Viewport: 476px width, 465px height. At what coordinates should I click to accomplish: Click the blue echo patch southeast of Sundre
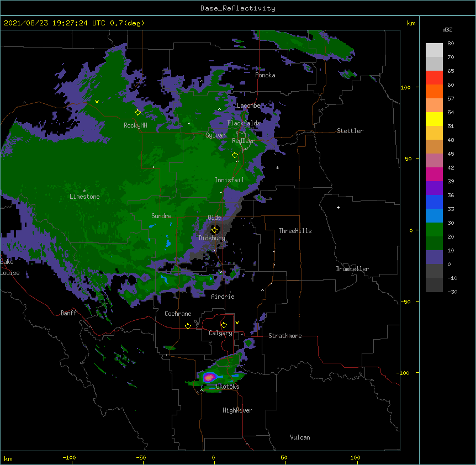tap(168, 243)
